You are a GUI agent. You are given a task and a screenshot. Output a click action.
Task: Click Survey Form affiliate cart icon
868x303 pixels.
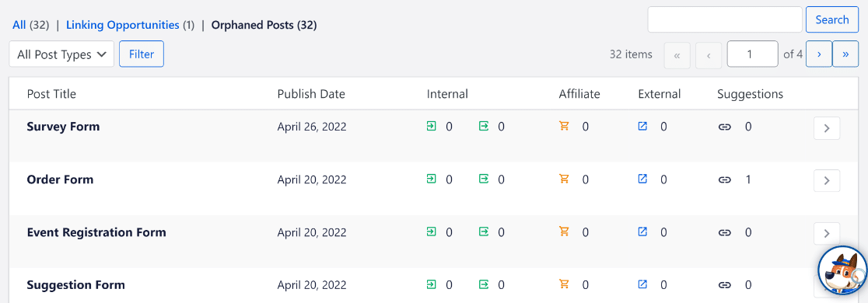[x=564, y=127]
